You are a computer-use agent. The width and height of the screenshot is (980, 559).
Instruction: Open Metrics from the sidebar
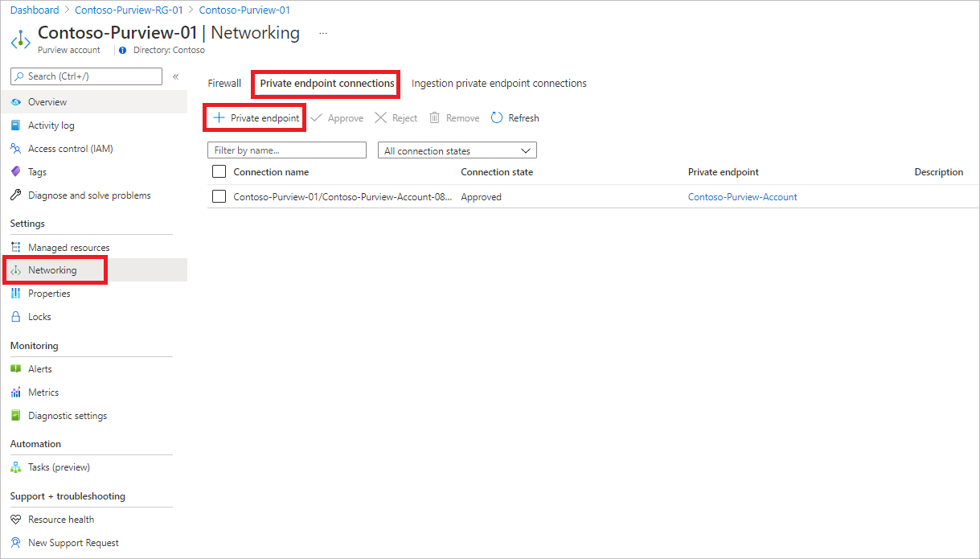(42, 392)
